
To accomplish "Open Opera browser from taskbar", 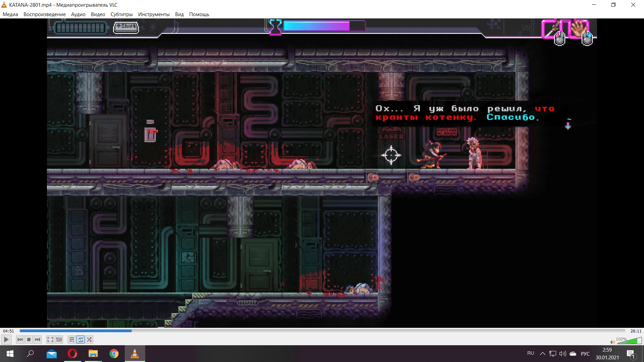I will (x=72, y=354).
